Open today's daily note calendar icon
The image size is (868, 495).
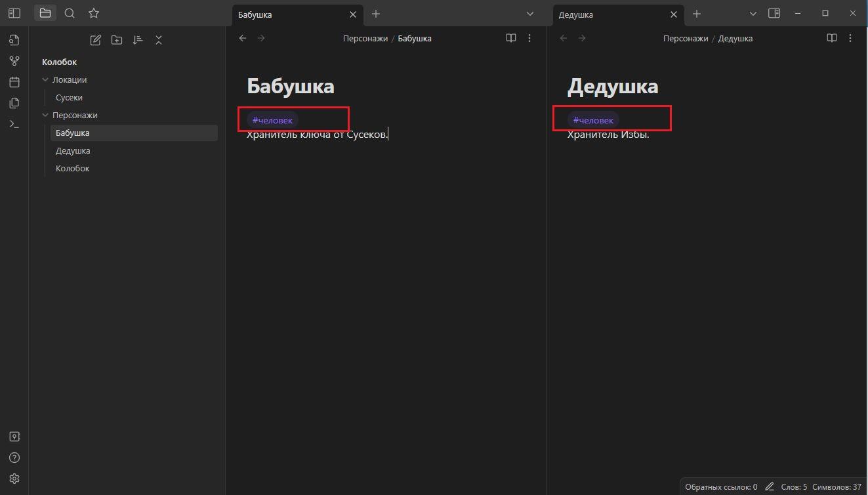click(14, 82)
